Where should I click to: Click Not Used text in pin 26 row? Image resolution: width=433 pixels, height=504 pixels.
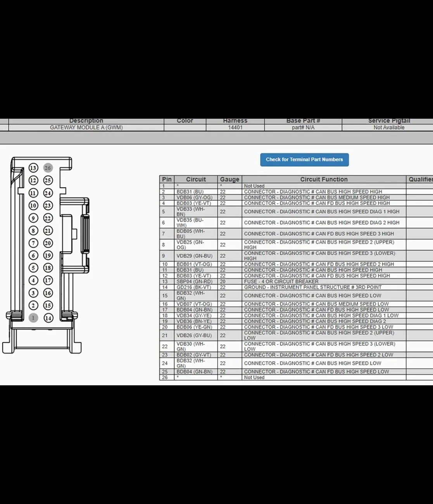click(x=254, y=378)
